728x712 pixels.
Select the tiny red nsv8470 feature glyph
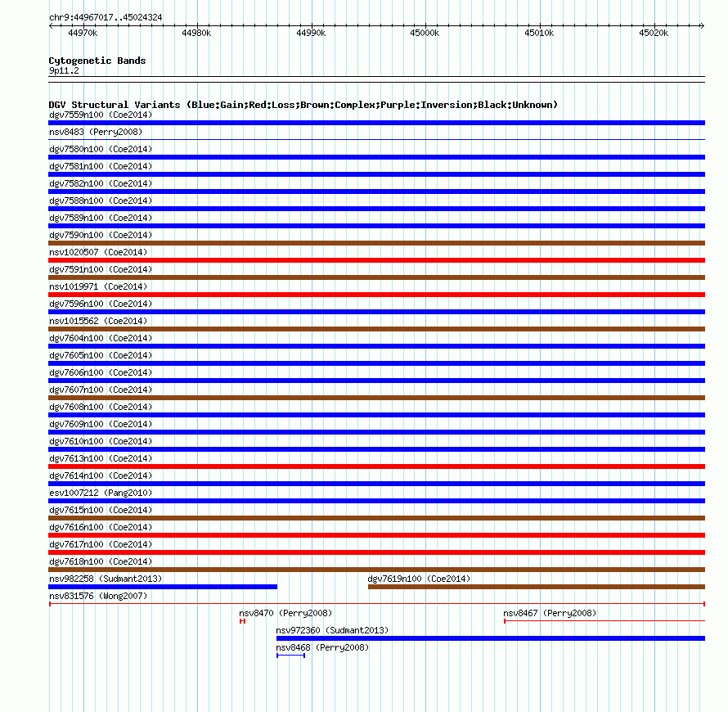(x=242, y=621)
